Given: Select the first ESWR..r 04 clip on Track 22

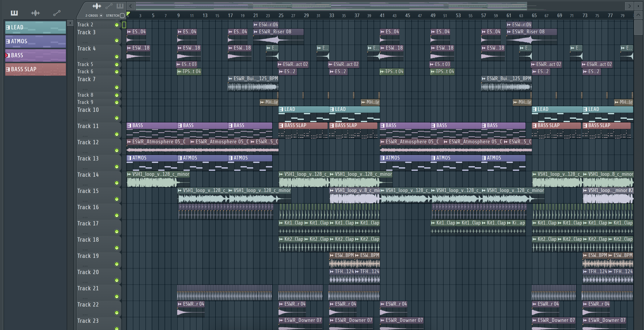Looking at the screenshot, I should [191, 309].
